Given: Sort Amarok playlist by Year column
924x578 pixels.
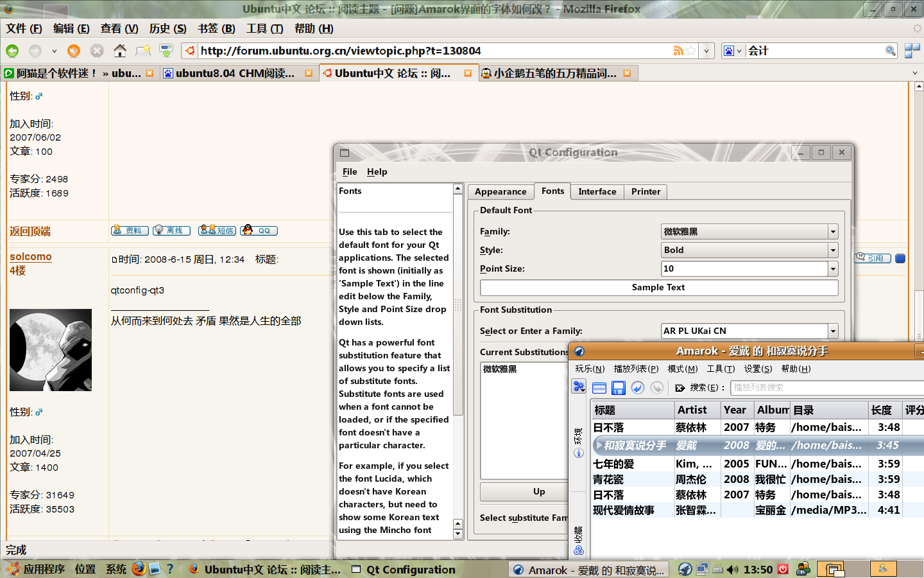Looking at the screenshot, I should 737,410.
